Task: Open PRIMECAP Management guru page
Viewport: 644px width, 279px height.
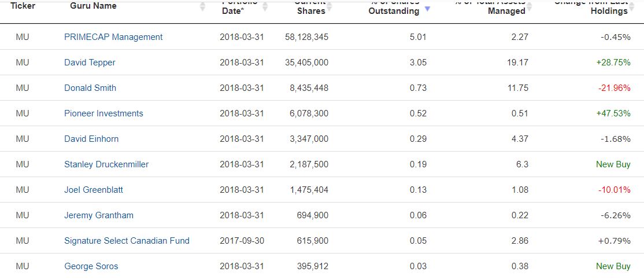Action: [113, 37]
